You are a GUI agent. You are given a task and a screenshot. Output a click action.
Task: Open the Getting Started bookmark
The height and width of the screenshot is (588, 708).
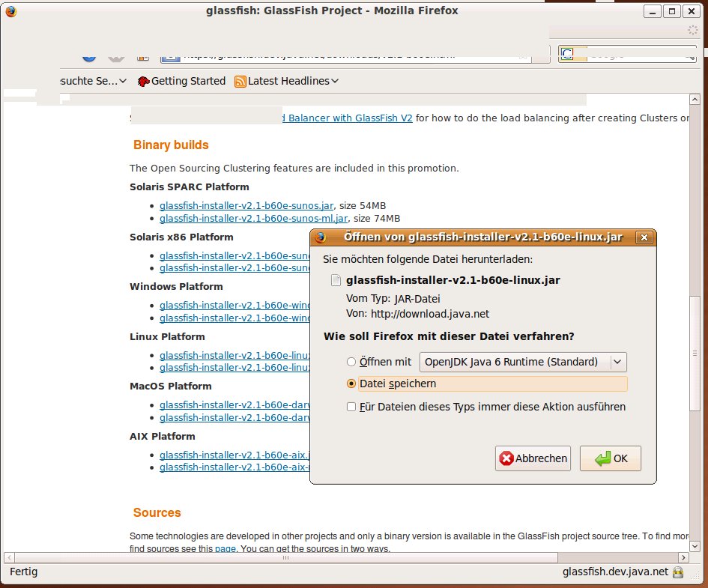[181, 81]
